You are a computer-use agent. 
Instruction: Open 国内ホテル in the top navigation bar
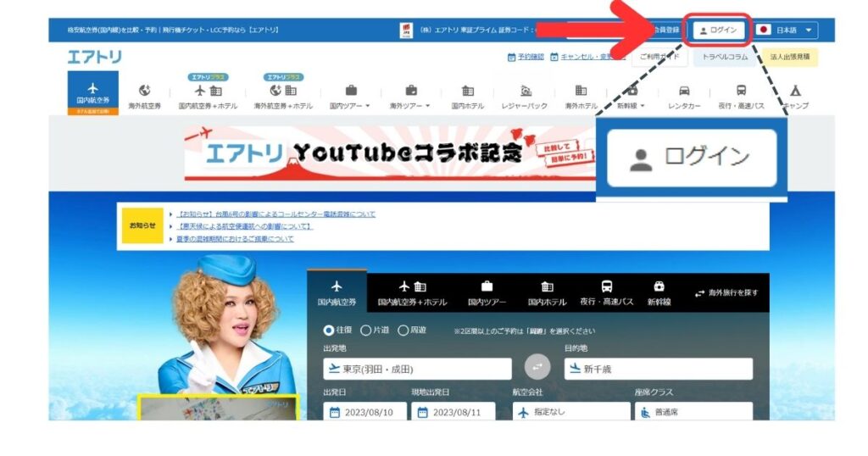point(467,97)
